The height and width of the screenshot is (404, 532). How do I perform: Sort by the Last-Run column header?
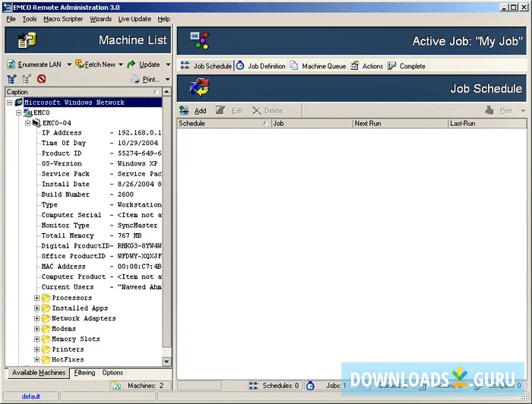point(487,123)
